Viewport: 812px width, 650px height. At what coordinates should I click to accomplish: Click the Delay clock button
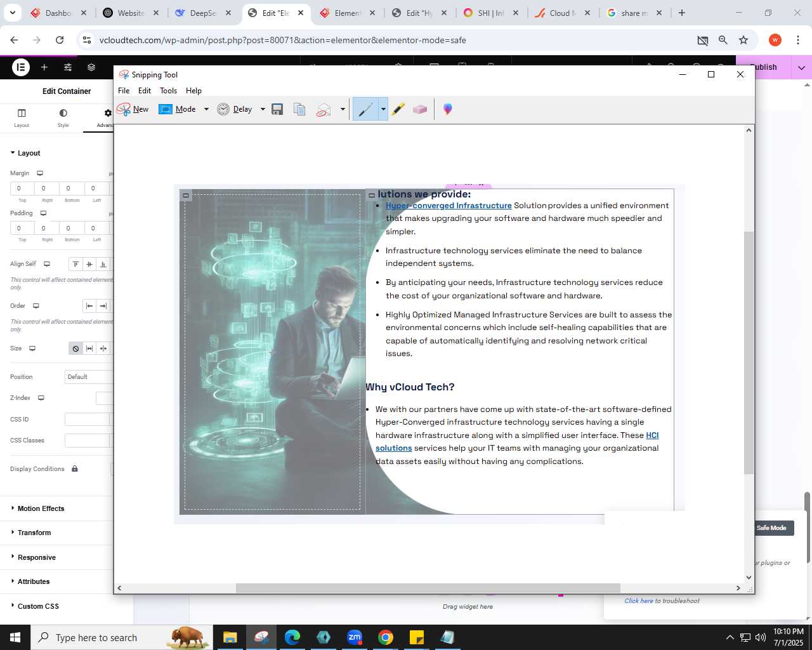pos(235,109)
